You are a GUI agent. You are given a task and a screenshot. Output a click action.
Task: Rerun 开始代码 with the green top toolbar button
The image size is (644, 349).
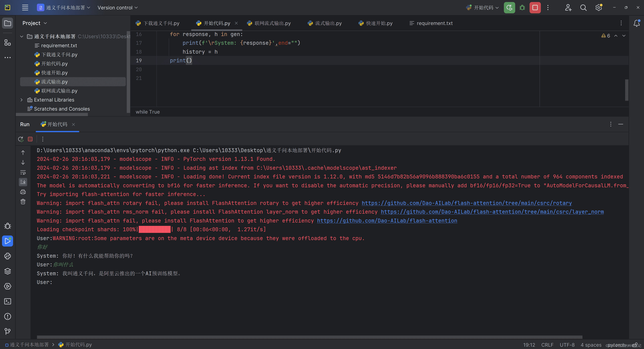[x=509, y=8]
